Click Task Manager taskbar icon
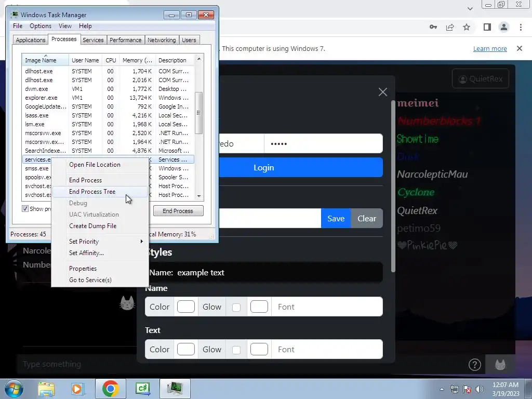Image resolution: width=532 pixels, height=399 pixels. click(175, 389)
